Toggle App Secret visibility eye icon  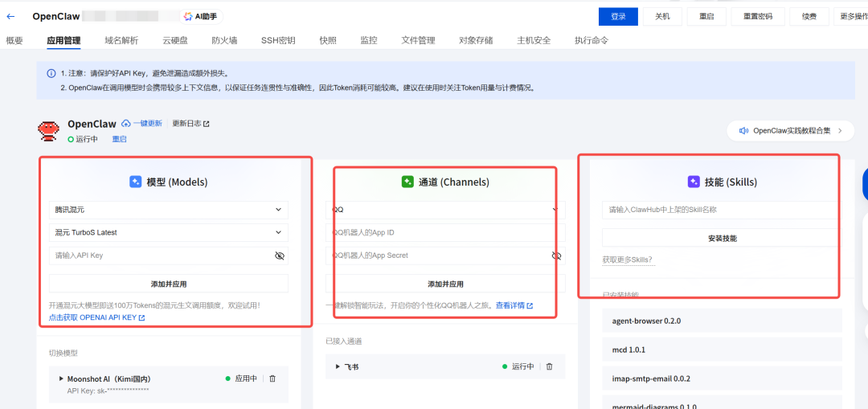(556, 256)
